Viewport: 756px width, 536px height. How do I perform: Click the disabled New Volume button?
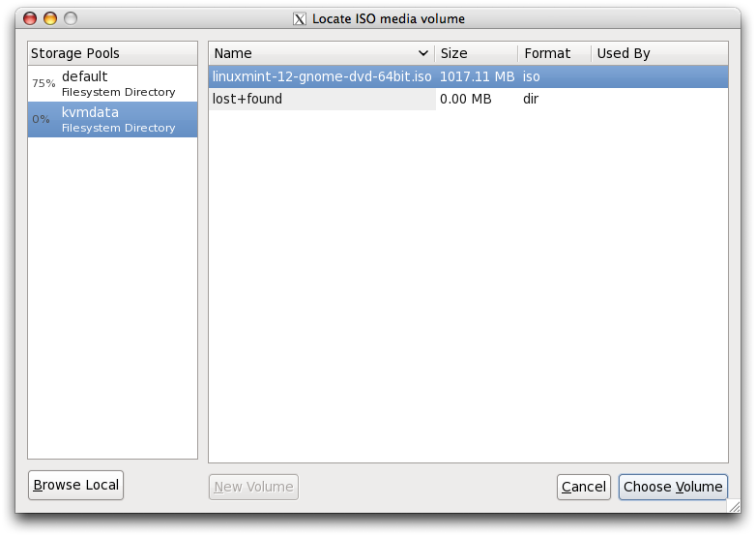[253, 487]
